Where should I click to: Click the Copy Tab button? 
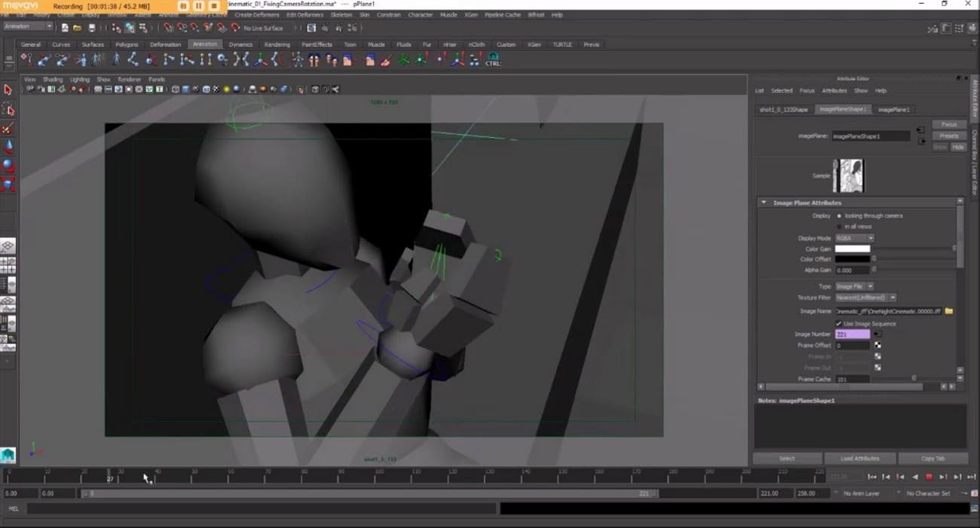(x=933, y=458)
